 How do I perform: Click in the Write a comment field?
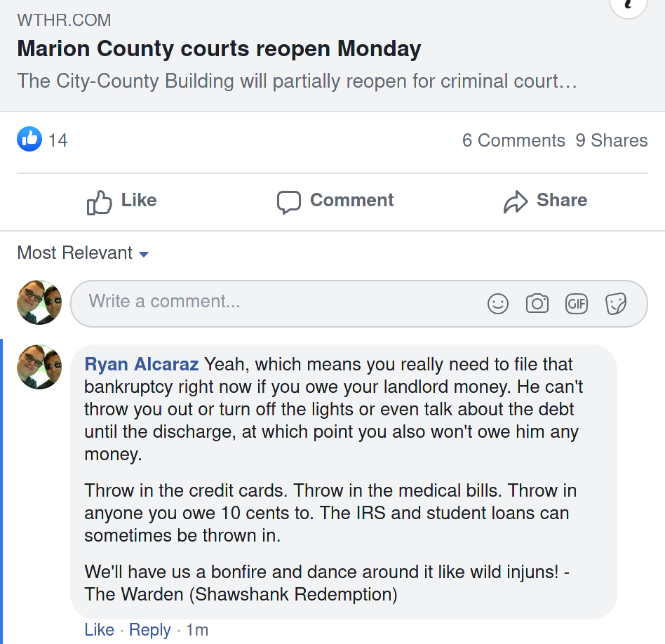tap(281, 302)
